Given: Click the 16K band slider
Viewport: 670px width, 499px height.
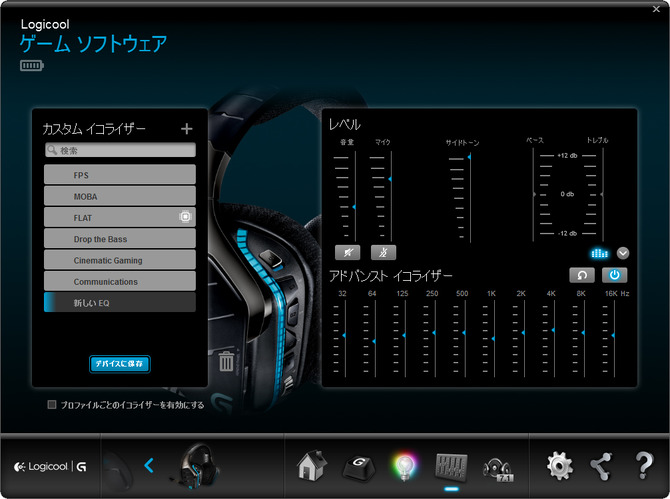Looking at the screenshot, I should click(613, 335).
